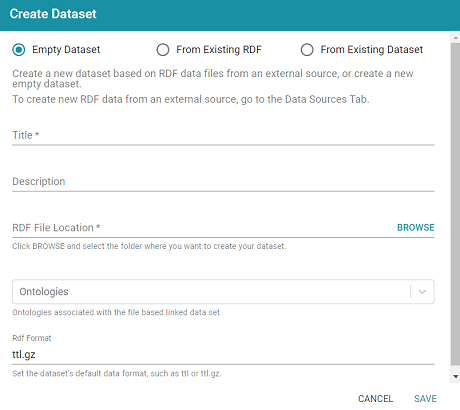Click the scrollbar up arrow
Viewport: 460px width, 410px height.
455,38
